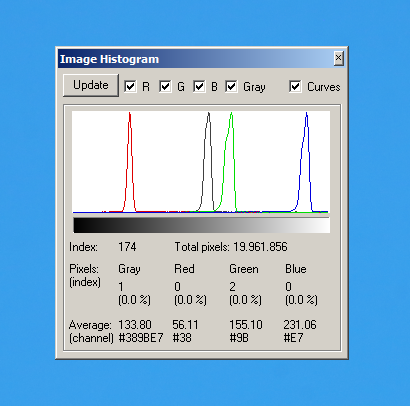Click the red hex value #38
This screenshot has width=410, height=406.
tap(182, 338)
